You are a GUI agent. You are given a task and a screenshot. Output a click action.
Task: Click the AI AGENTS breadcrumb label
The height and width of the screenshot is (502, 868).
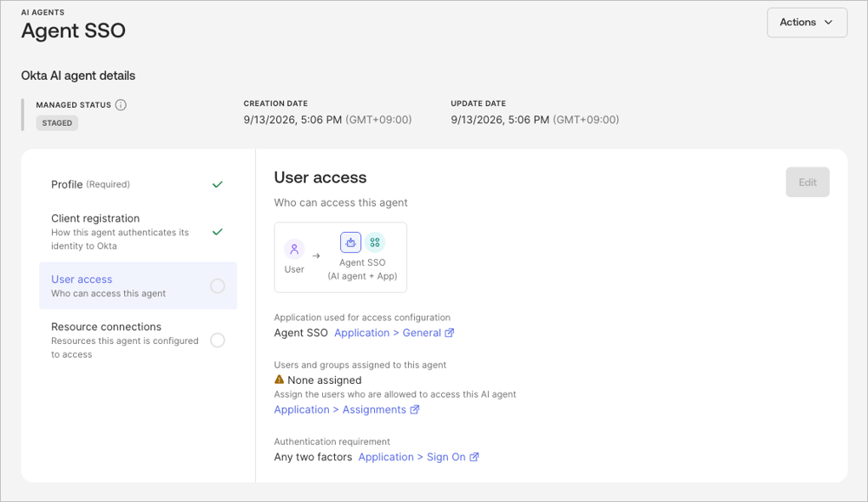click(43, 12)
